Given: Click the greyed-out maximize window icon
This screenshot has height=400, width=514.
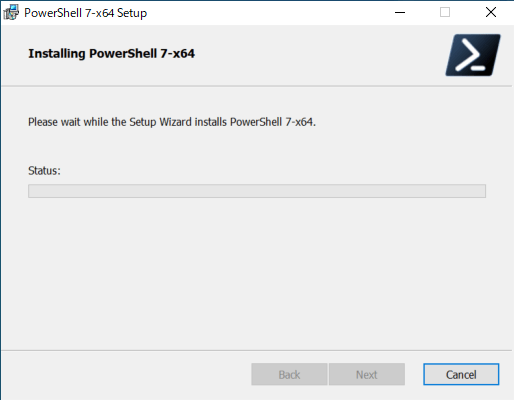Looking at the screenshot, I should coord(445,13).
